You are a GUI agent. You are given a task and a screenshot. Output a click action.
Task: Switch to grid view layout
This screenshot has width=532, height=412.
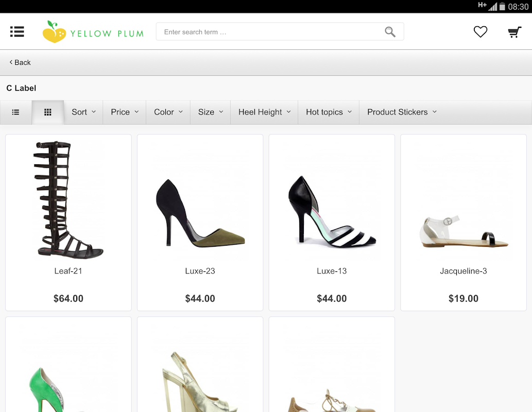coord(48,112)
